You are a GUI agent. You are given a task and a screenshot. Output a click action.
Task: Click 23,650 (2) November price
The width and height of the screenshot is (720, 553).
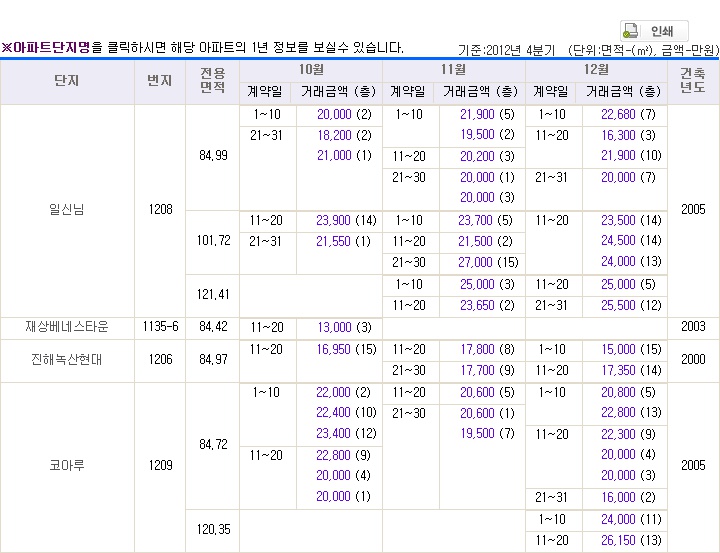[487, 305]
